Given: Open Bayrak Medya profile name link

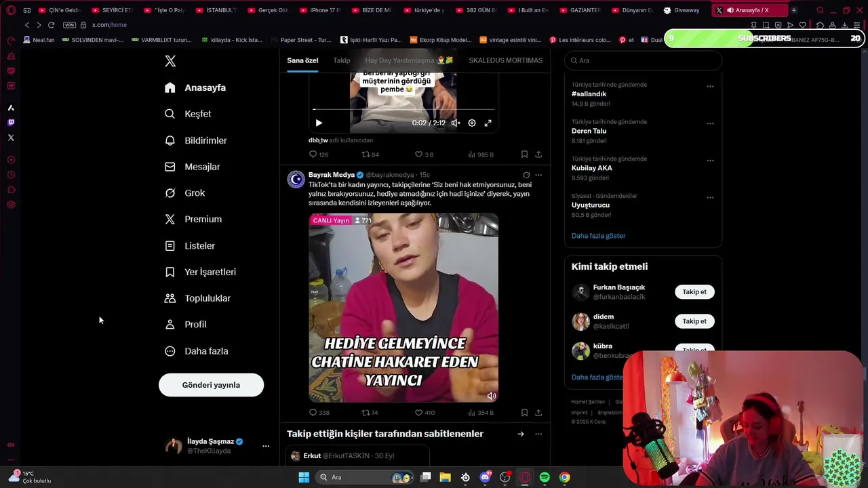Looking at the screenshot, I should 332,175.
